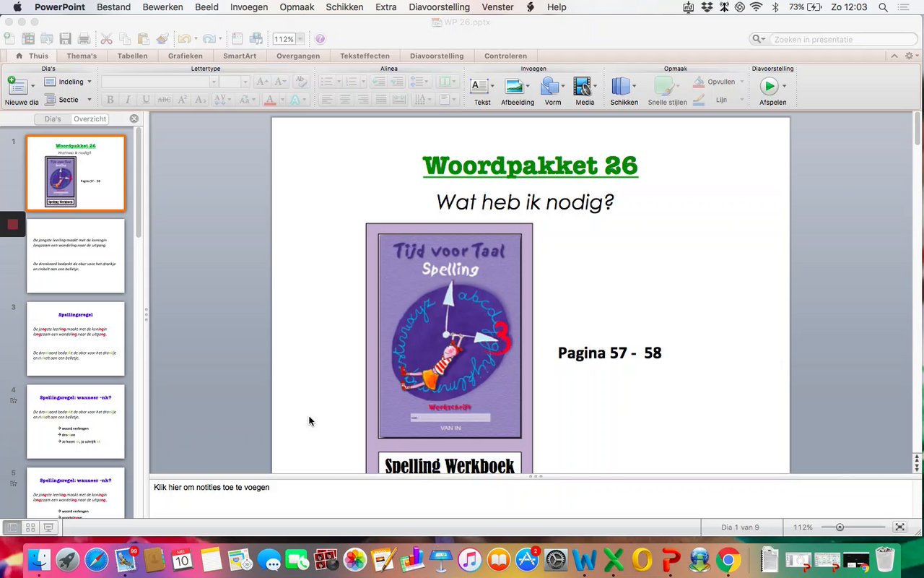This screenshot has width=924, height=578.
Task: Open the Sectie dropdown
Action: (68, 100)
